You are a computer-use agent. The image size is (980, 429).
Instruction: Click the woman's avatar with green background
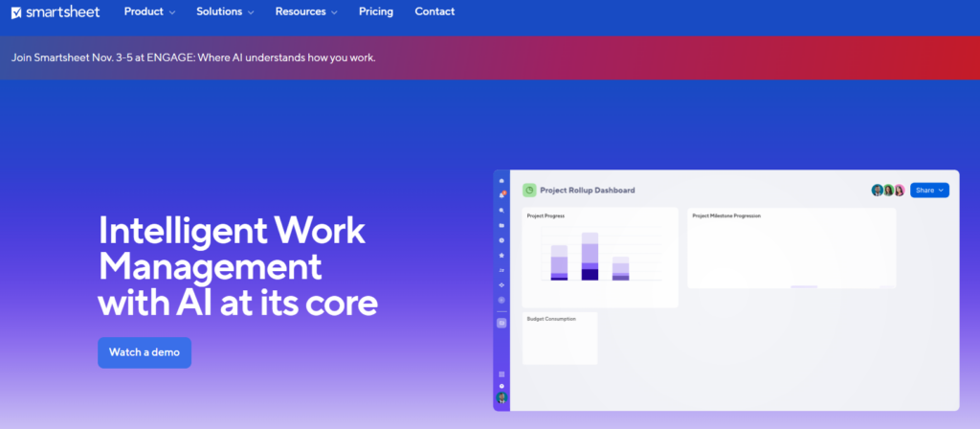point(888,191)
